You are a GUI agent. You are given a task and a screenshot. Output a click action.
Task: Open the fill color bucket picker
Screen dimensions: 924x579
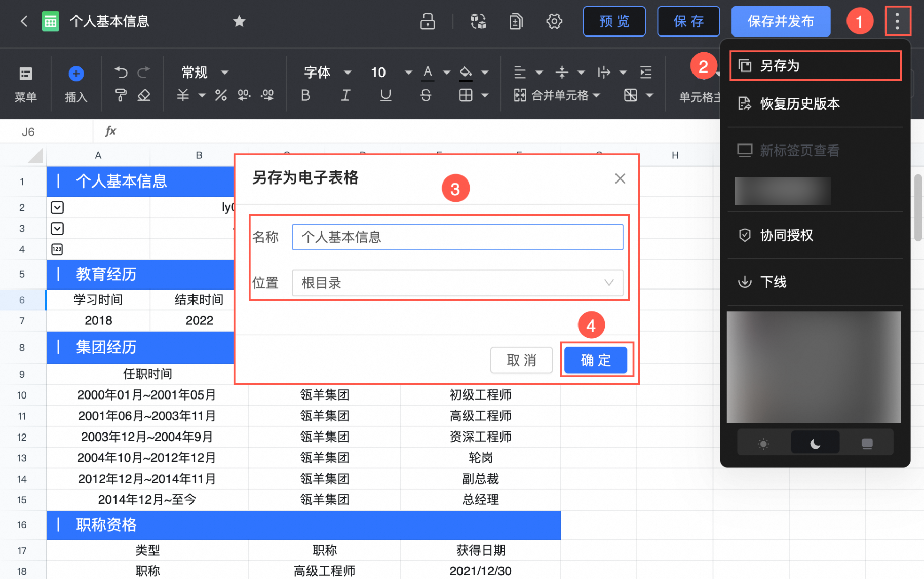click(466, 73)
